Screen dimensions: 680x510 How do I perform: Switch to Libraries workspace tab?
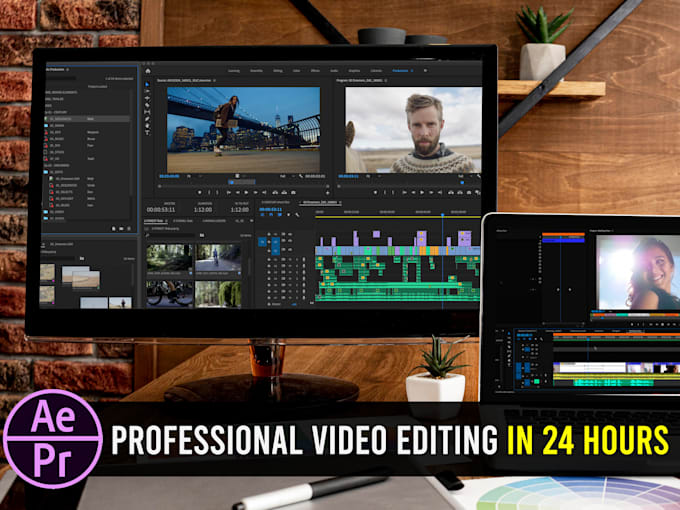point(376,70)
